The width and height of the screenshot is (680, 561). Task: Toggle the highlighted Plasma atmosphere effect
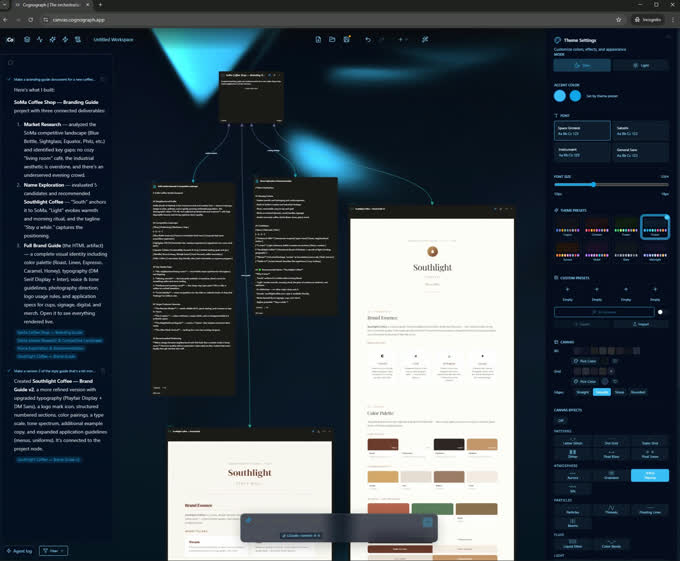click(x=650, y=476)
